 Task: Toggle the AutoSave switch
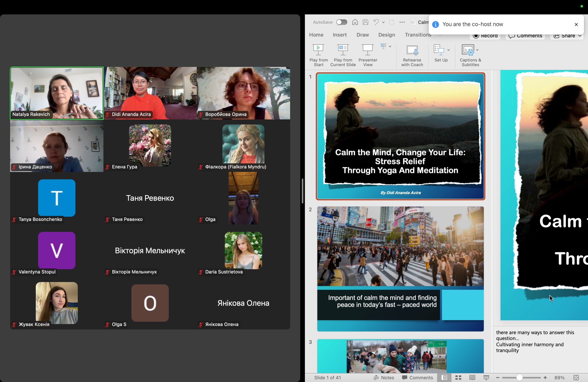click(x=342, y=22)
